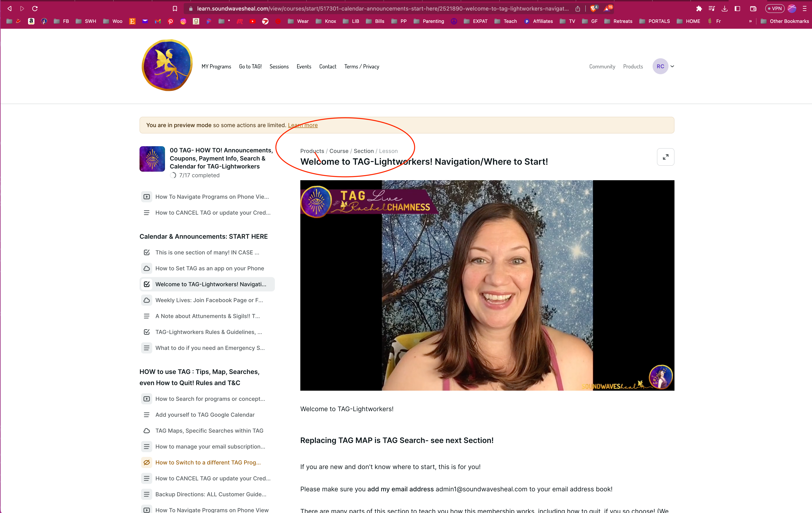The image size is (812, 513).
Task: Click the 'Learn more' preview mode link
Action: point(303,125)
